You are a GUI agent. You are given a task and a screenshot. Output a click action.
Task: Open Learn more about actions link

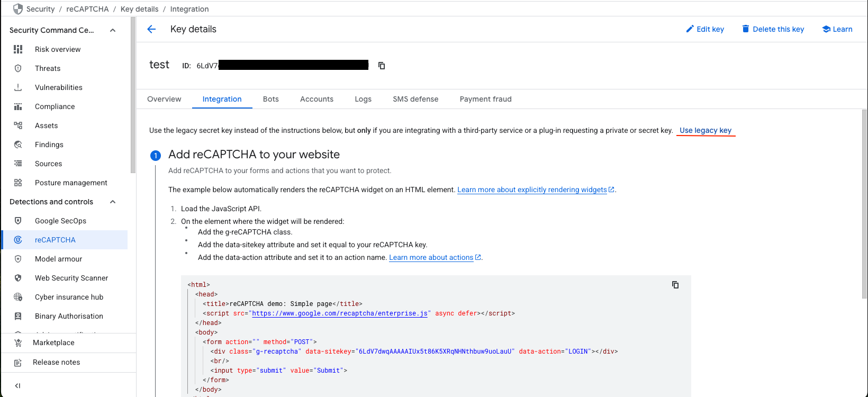[435, 257]
